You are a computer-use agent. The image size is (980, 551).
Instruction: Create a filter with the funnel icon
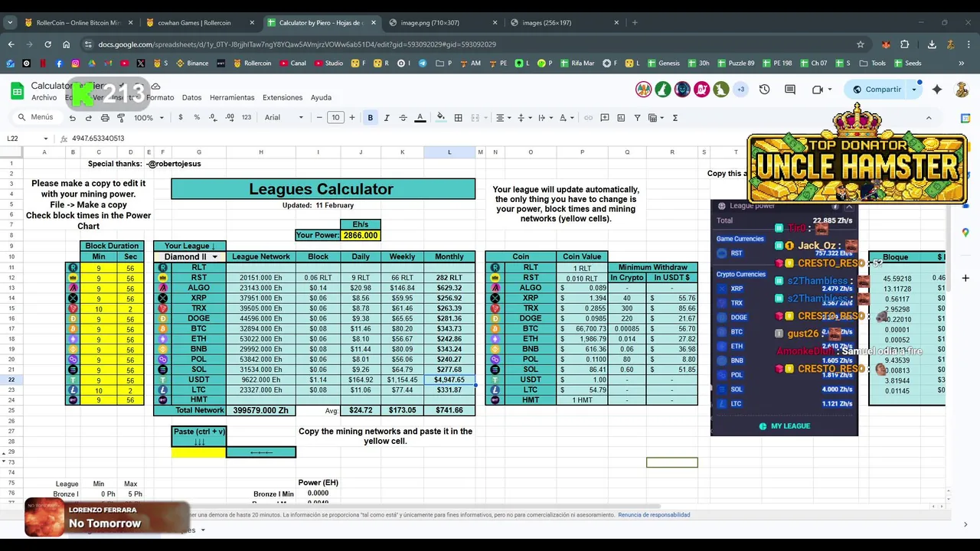point(637,118)
